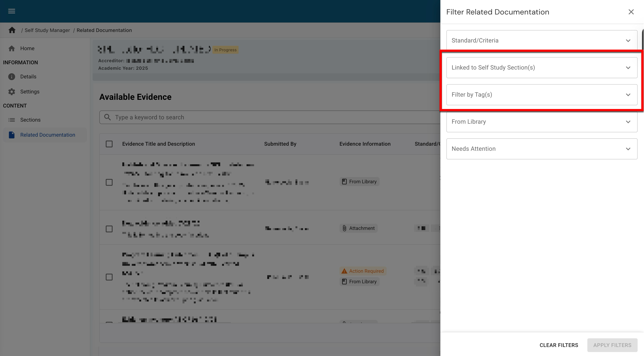The image size is (644, 356).
Task: Check the Attachment evidence row checkbox
Action: 109,229
